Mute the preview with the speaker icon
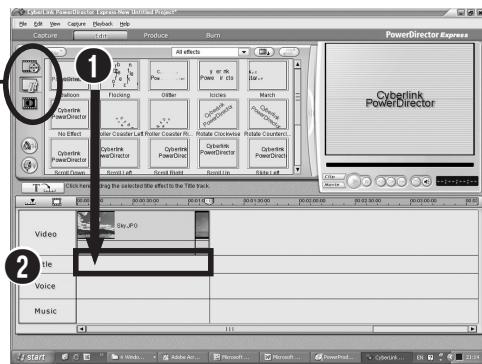Image resolution: width=482 pixels, height=364 pixels. [426, 182]
